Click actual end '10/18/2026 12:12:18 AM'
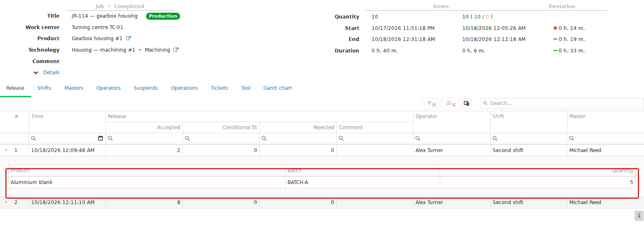644x225 pixels. click(x=494, y=39)
